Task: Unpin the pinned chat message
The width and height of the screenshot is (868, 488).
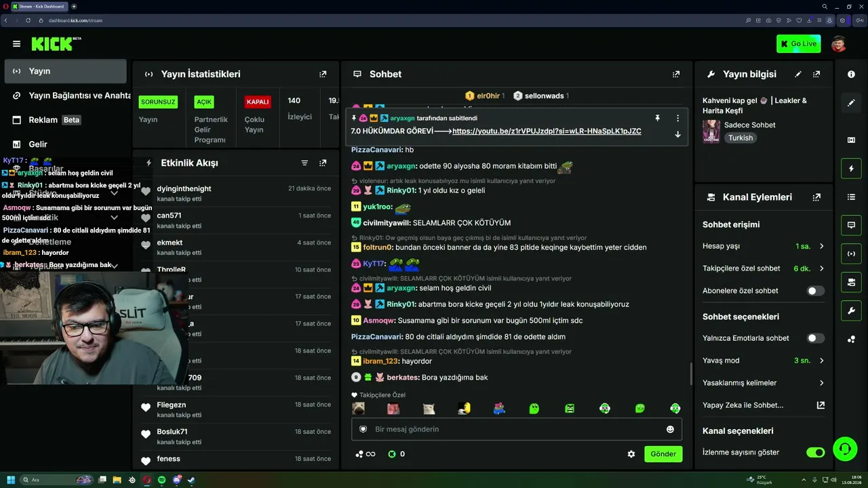Action: [657, 118]
